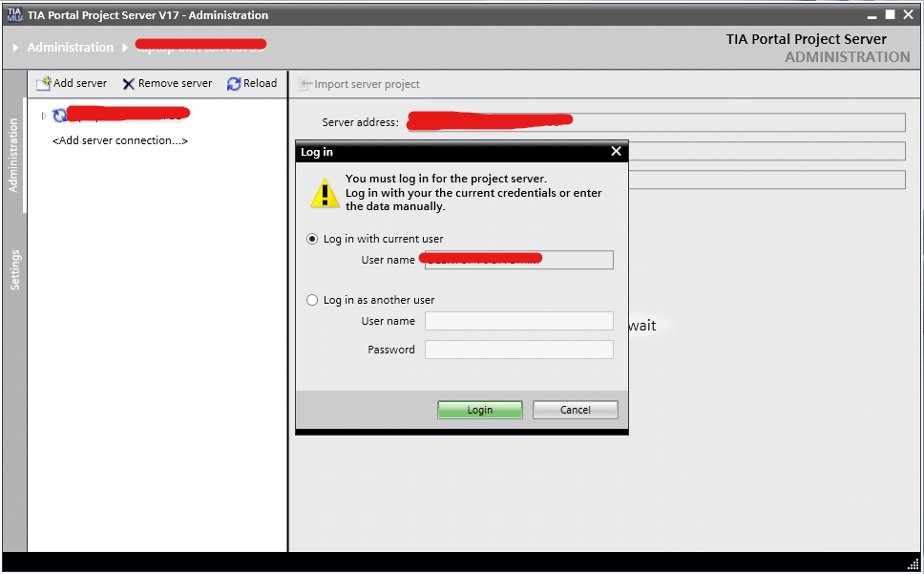Click the Cancel button in dialog

click(x=576, y=410)
